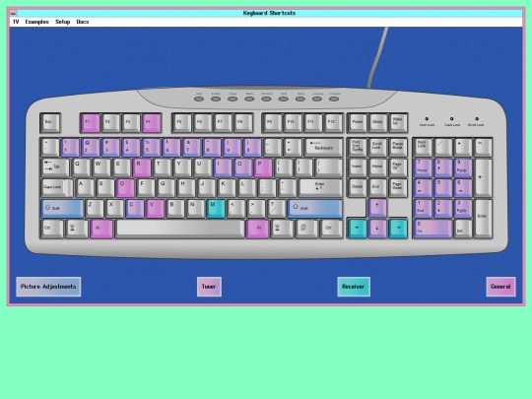Click the main Enter key
532x399 pixels.
[320, 188]
